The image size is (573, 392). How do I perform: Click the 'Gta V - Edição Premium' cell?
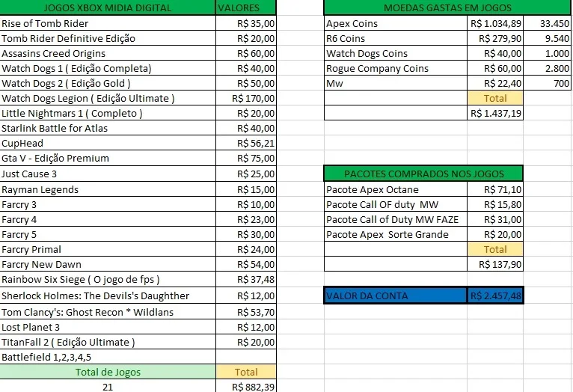pyautogui.click(x=108, y=158)
